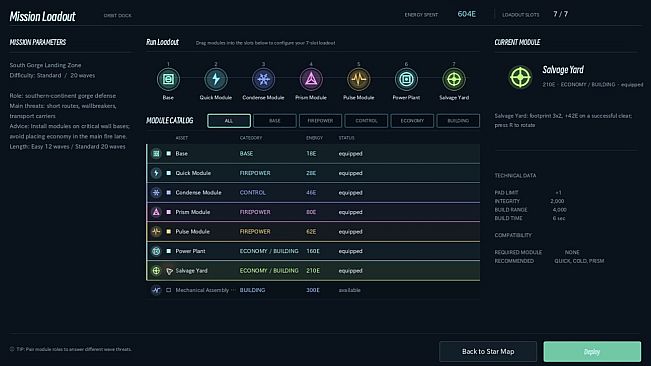The width and height of the screenshot is (651, 366).
Task: Uncheck the Condense Module checkbox
Action: [169, 193]
